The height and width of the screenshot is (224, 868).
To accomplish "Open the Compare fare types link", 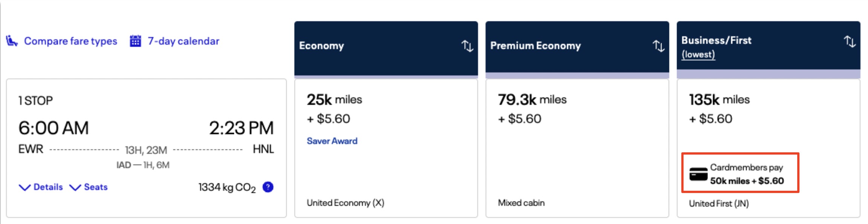I will (x=70, y=41).
